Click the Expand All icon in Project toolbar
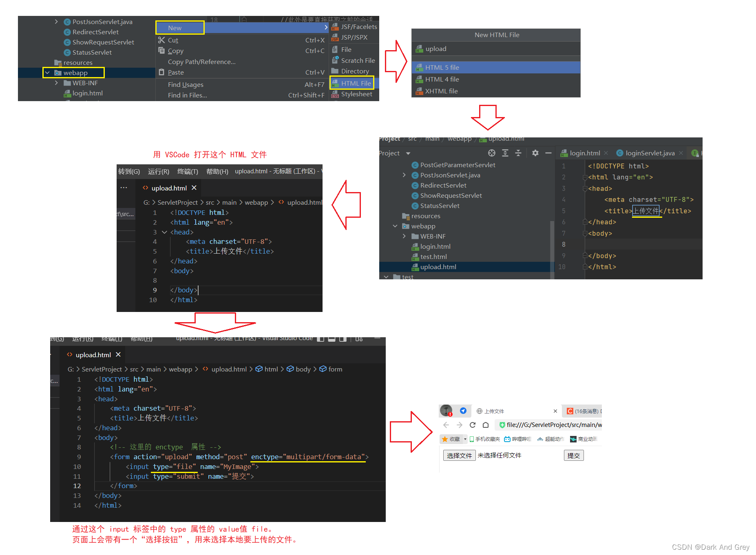This screenshot has width=756, height=555. click(x=505, y=153)
